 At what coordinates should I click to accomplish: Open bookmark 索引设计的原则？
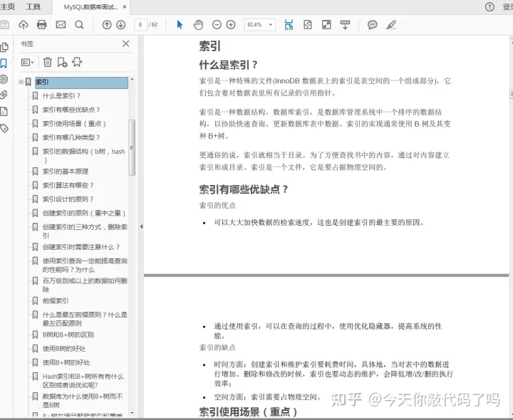(68, 199)
